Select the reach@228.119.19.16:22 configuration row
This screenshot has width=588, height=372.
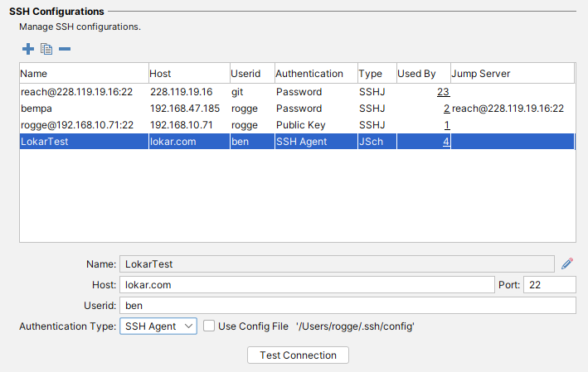tap(83, 92)
